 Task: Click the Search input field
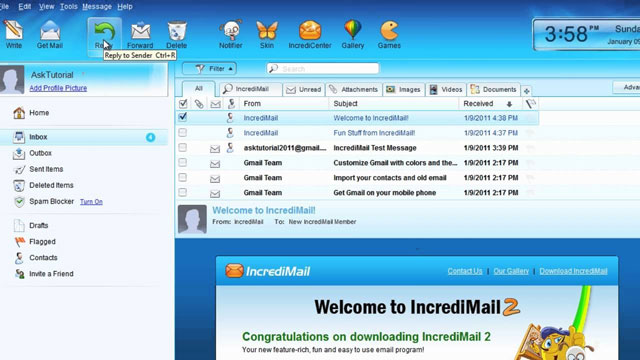point(323,69)
